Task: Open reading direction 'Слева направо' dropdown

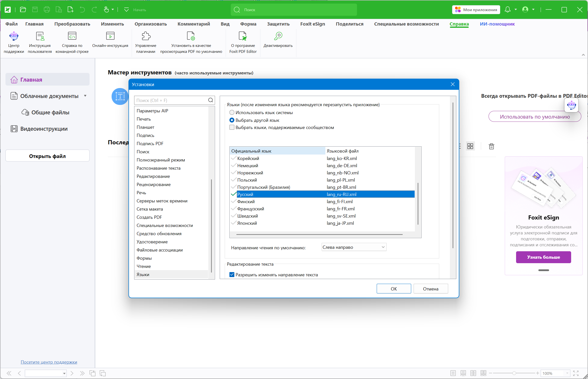Action: pyautogui.click(x=354, y=247)
